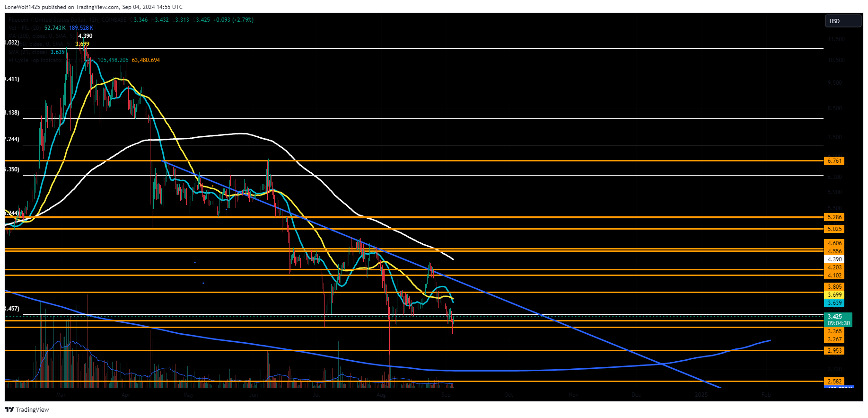Click the 3.457 level label at left

[x=12, y=309]
